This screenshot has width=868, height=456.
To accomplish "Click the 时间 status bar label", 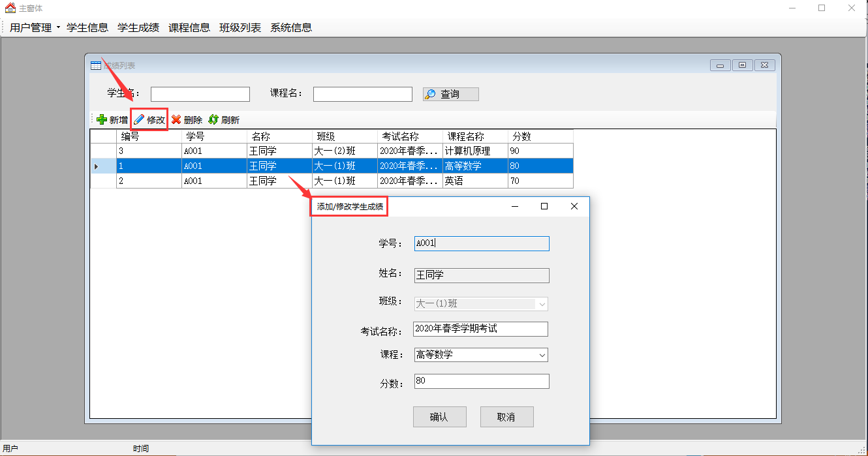I will [x=141, y=449].
